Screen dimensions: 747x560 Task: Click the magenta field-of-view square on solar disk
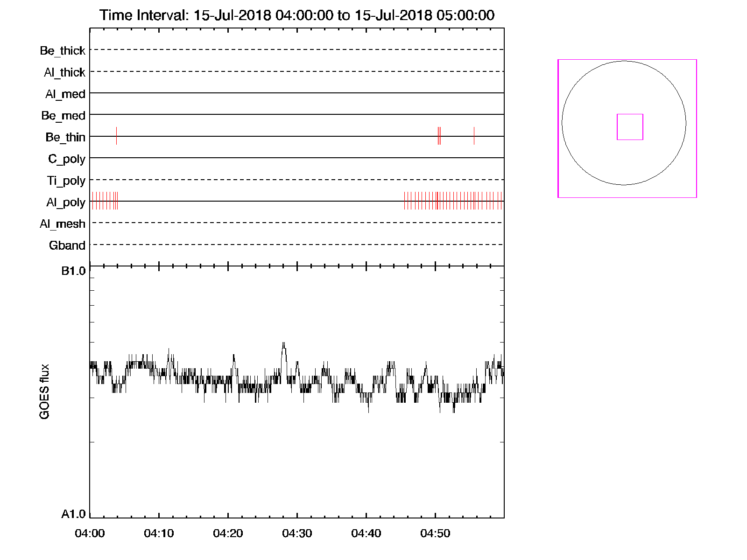630,127
